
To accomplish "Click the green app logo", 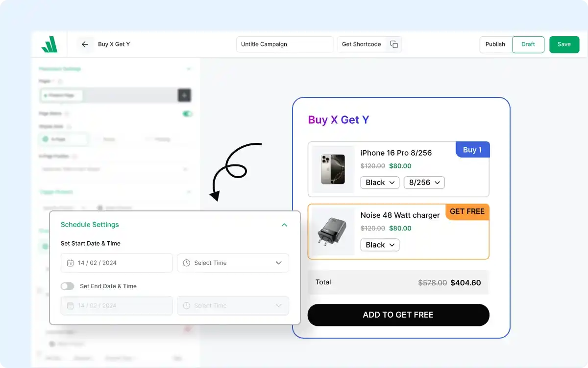I will [x=49, y=45].
